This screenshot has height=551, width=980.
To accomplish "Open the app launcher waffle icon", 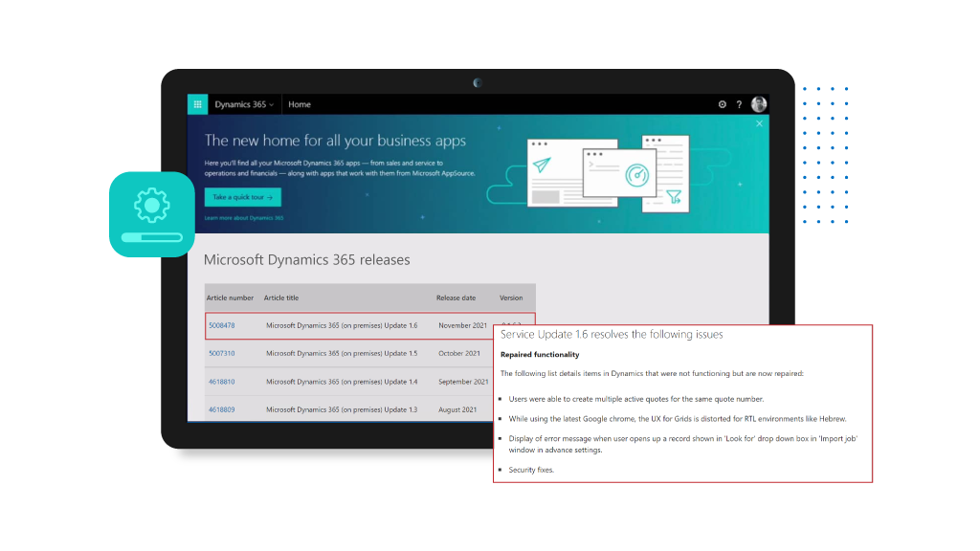I will coord(197,104).
